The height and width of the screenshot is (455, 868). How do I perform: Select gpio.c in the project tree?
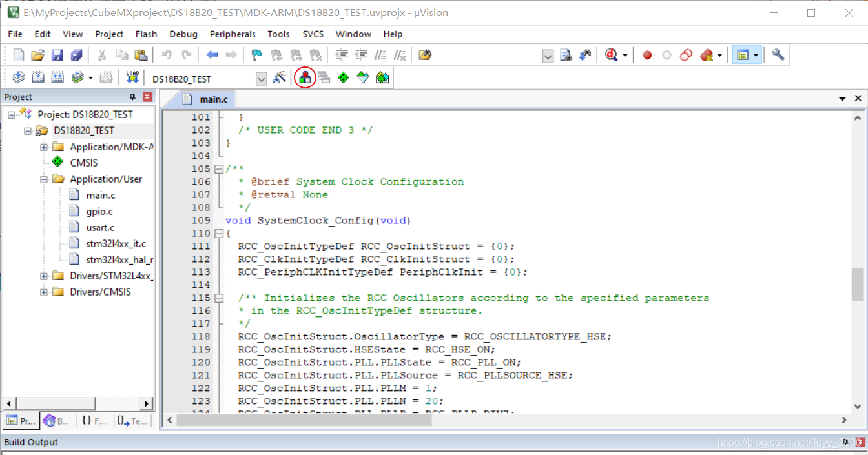[99, 211]
